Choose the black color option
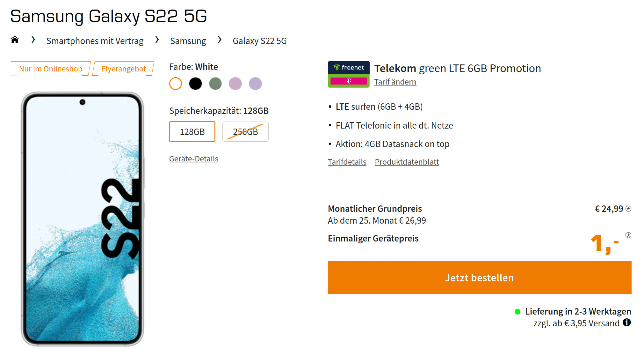 point(195,84)
